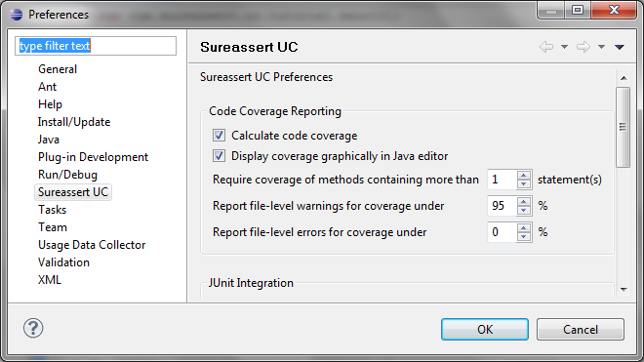The height and width of the screenshot is (362, 644).
Task: Decrease file-level warnings coverage percentage
Action: coord(524,211)
